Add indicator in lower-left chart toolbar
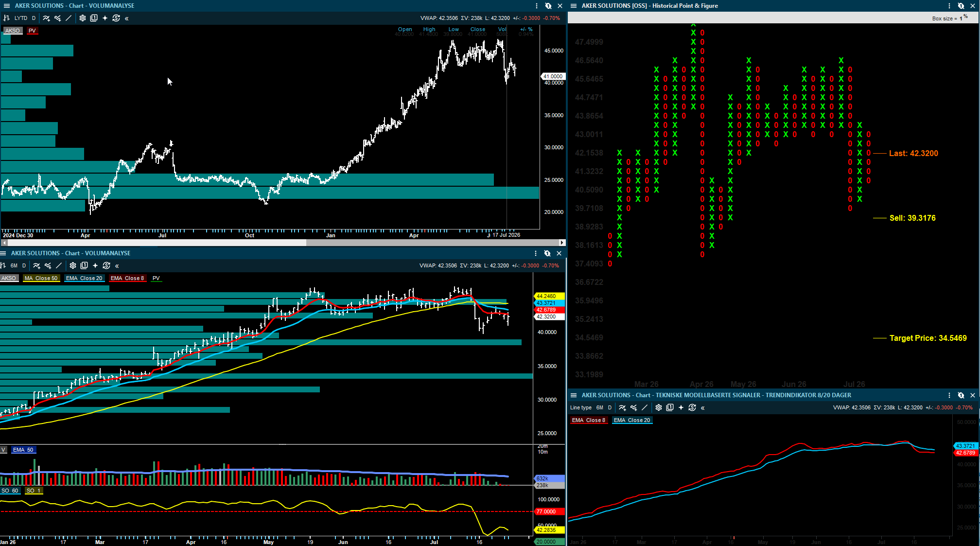Image resolution: width=980 pixels, height=546 pixels. click(x=36, y=265)
